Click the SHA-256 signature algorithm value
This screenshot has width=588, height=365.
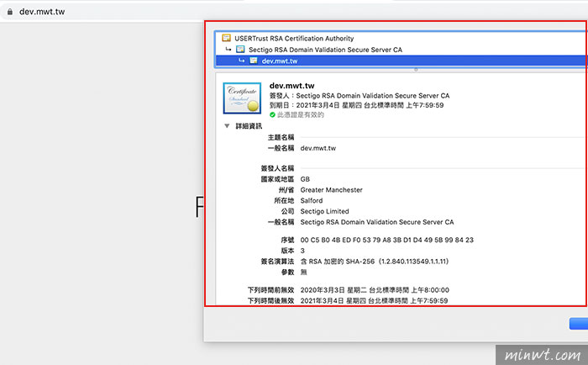click(x=375, y=262)
